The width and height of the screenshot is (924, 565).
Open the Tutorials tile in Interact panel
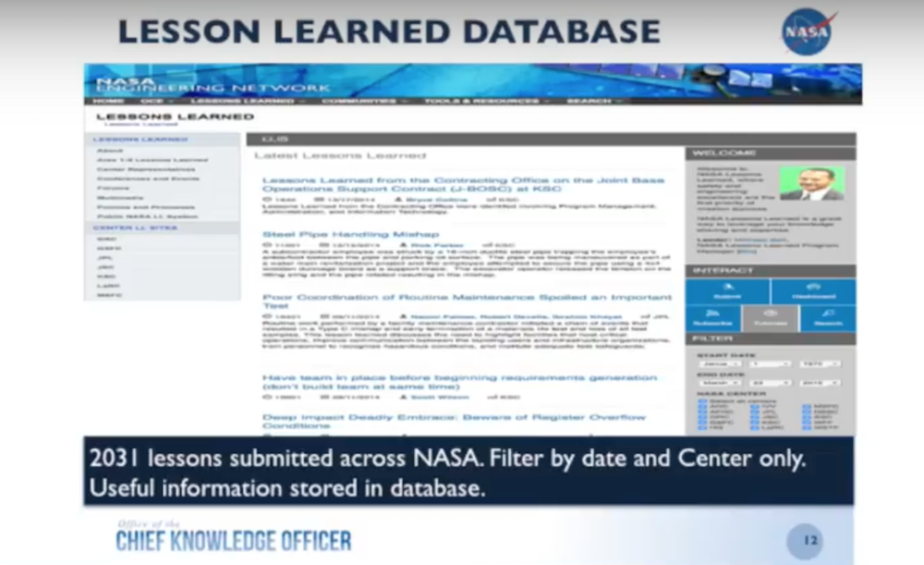coord(771,318)
